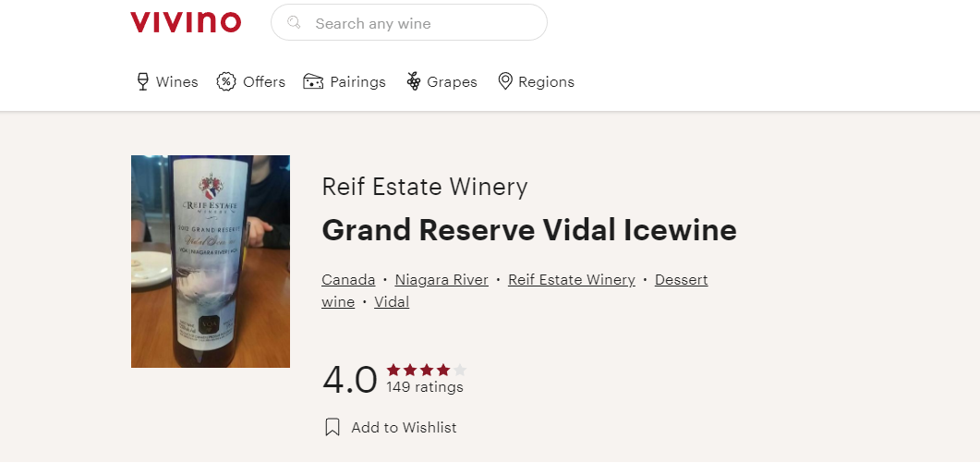
Task: View the wine bottle photo
Action: tap(211, 262)
